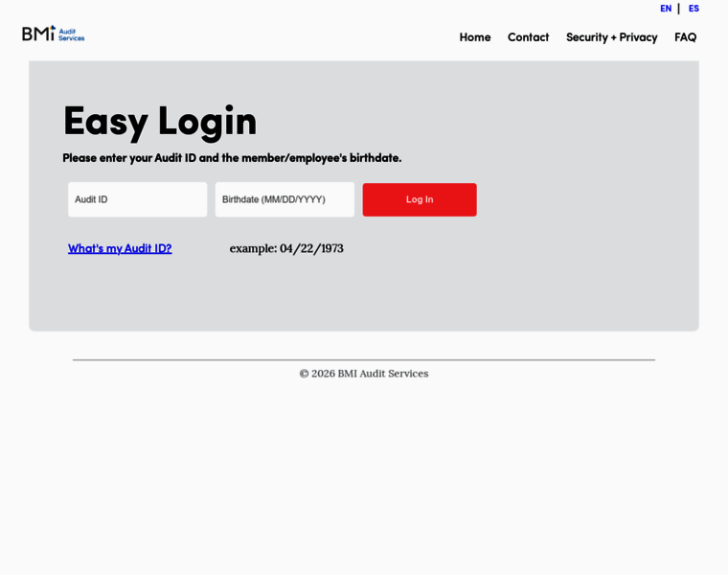This screenshot has width=728, height=575.
Task: Click the "Easy Login" heading
Action: (160, 122)
